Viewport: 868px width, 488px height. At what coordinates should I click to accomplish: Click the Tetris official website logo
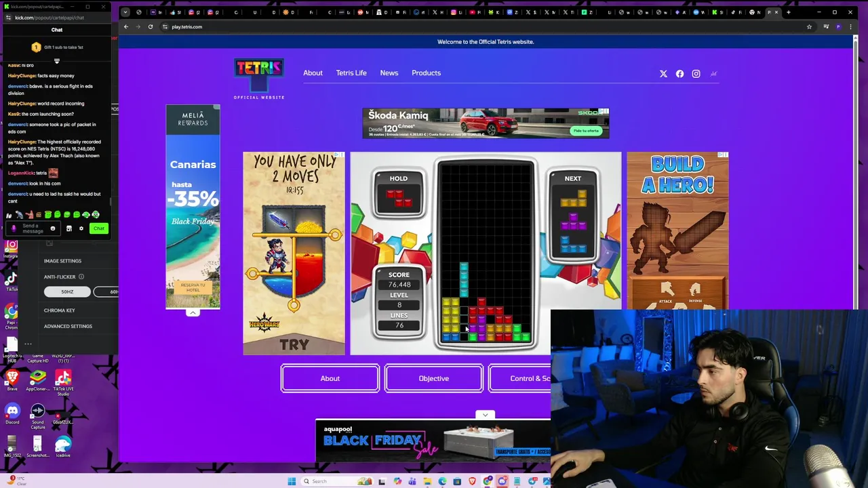[x=259, y=79]
